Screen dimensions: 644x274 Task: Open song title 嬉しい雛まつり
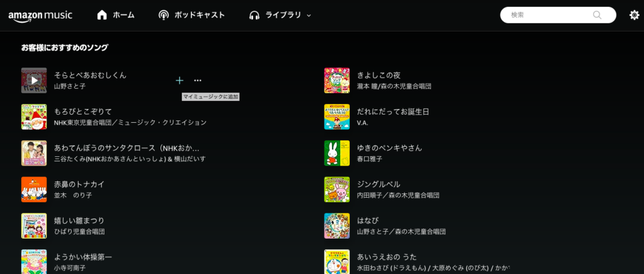79,220
